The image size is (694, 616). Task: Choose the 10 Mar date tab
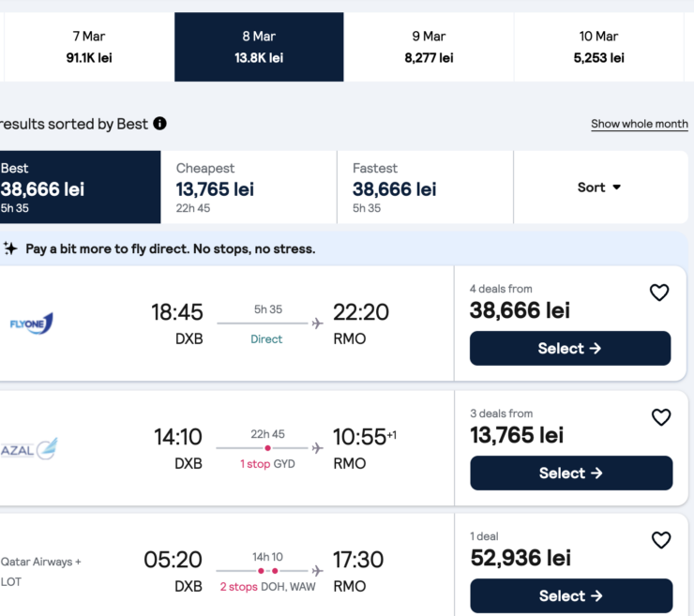click(x=598, y=47)
